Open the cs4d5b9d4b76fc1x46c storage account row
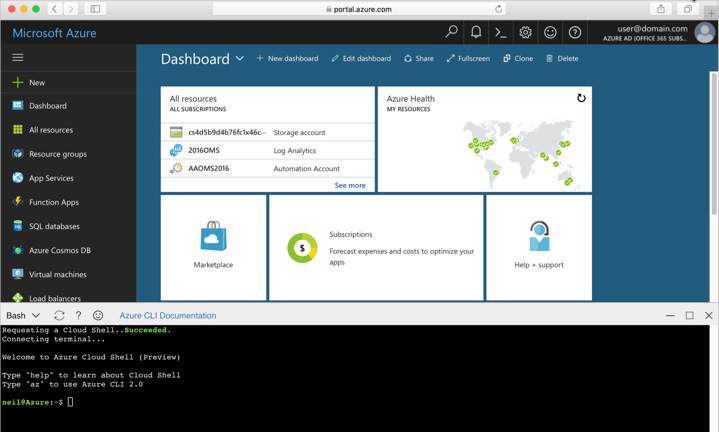The height and width of the screenshot is (432, 719). (x=268, y=132)
